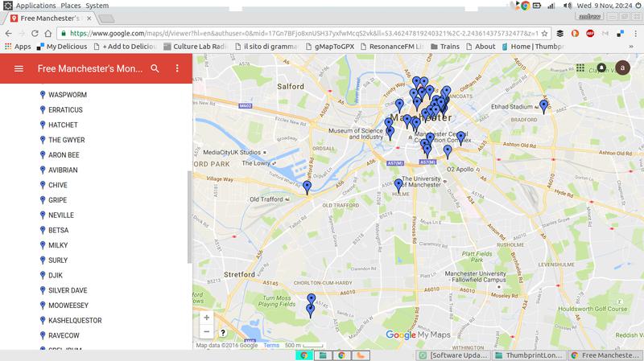Select SILVER DAVE in the list
The height and width of the screenshot is (361, 644).
[68, 290]
